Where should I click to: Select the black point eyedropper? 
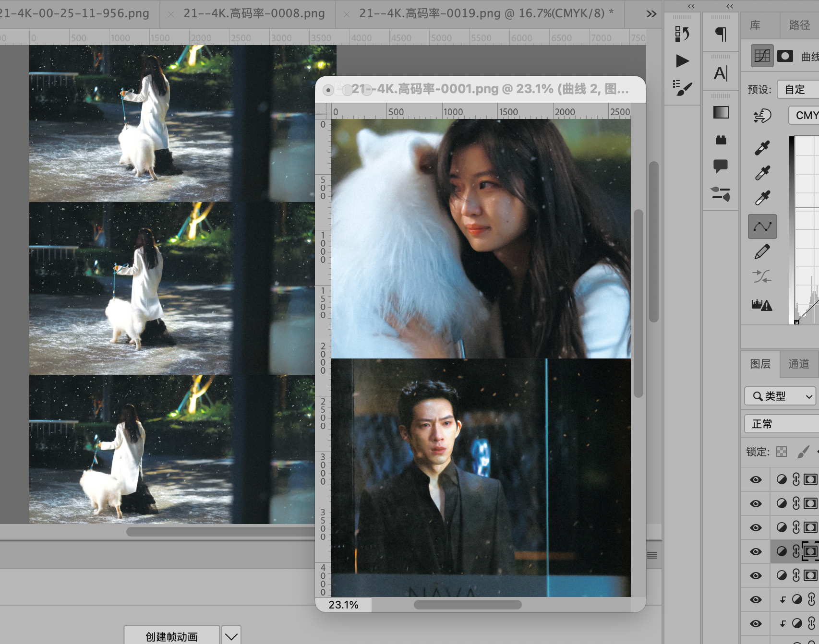tap(762, 147)
